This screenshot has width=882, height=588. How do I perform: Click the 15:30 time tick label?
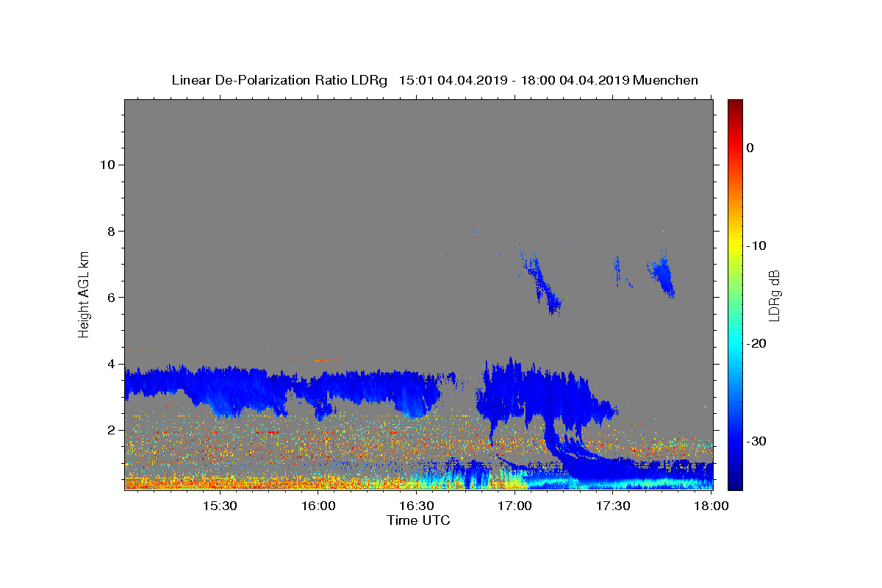coord(219,506)
